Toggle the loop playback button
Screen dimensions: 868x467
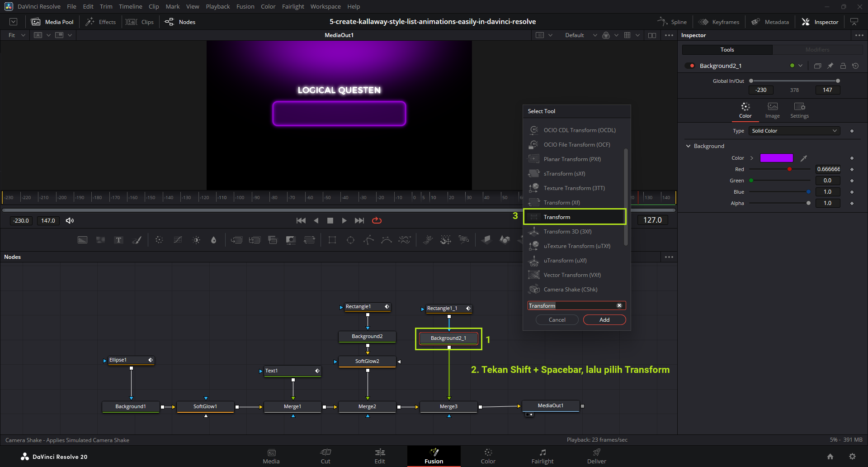(x=377, y=221)
